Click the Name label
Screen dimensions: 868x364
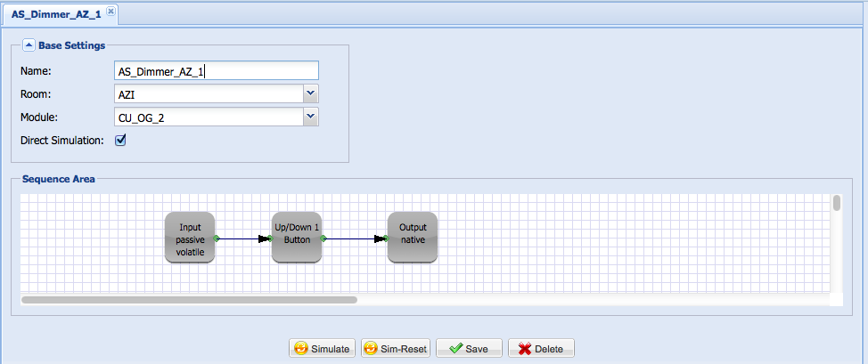36,71
